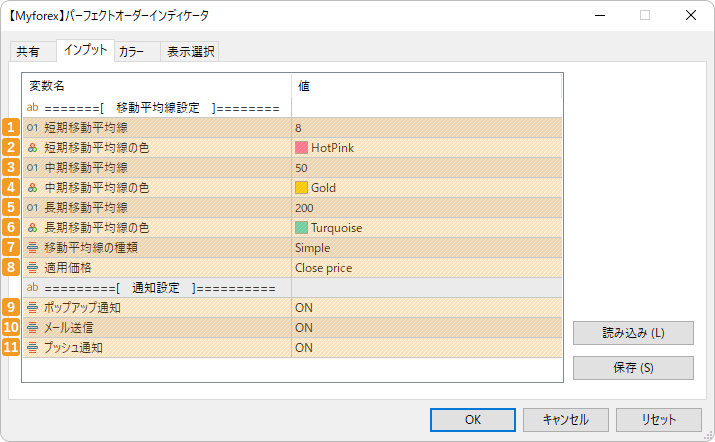Screen dimensions: 715x442
Task: Load settings with 読み込み (L) button
Action: [633, 333]
